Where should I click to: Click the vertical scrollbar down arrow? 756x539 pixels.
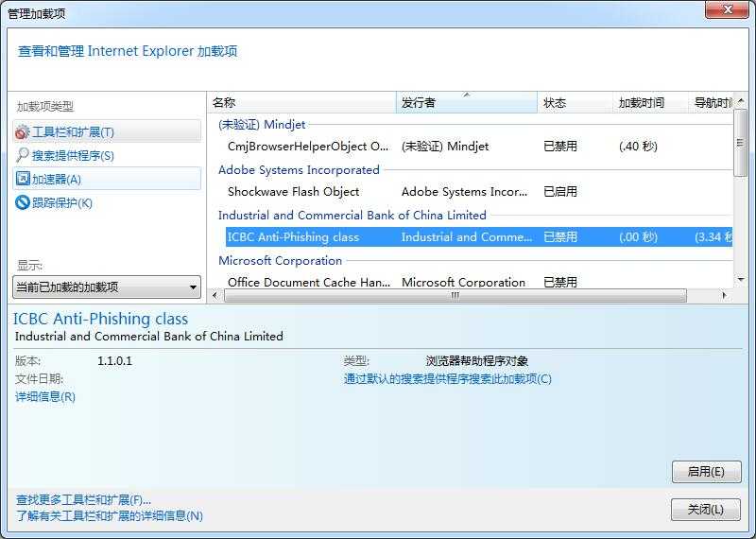point(741,279)
